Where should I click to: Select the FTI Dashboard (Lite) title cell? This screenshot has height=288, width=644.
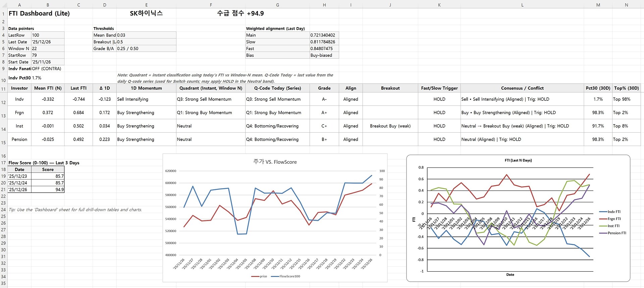pos(39,13)
